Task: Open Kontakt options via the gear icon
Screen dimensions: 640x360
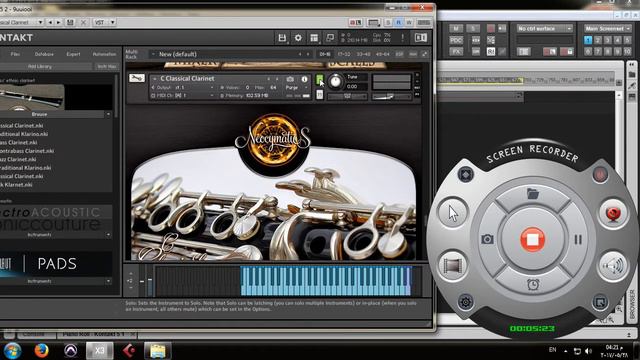Action: tap(298, 38)
